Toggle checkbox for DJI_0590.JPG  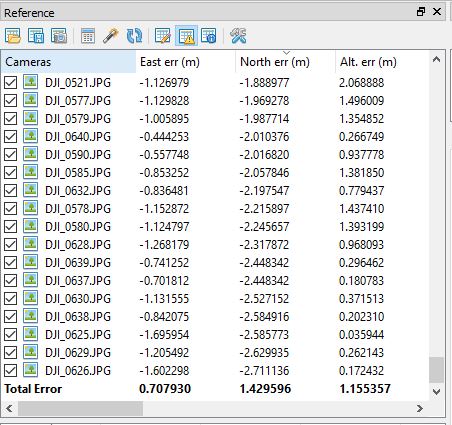click(10, 155)
